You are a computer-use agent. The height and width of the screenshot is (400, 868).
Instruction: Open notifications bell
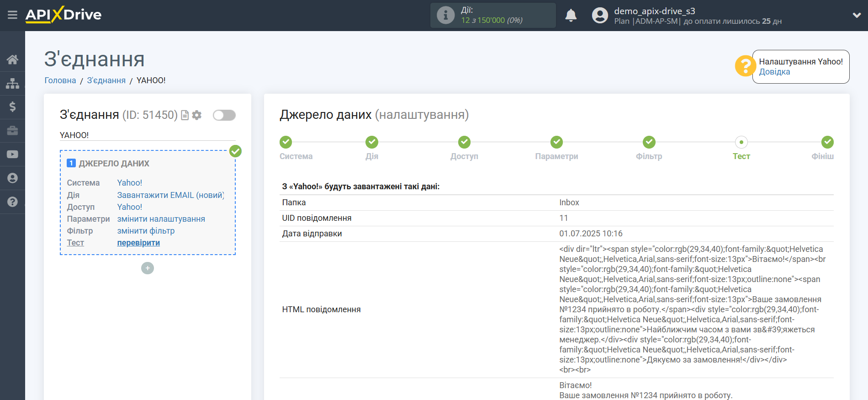(571, 15)
